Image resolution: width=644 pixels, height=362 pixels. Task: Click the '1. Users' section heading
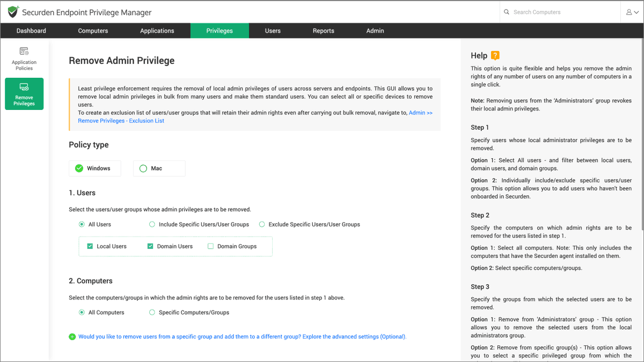coord(82,193)
